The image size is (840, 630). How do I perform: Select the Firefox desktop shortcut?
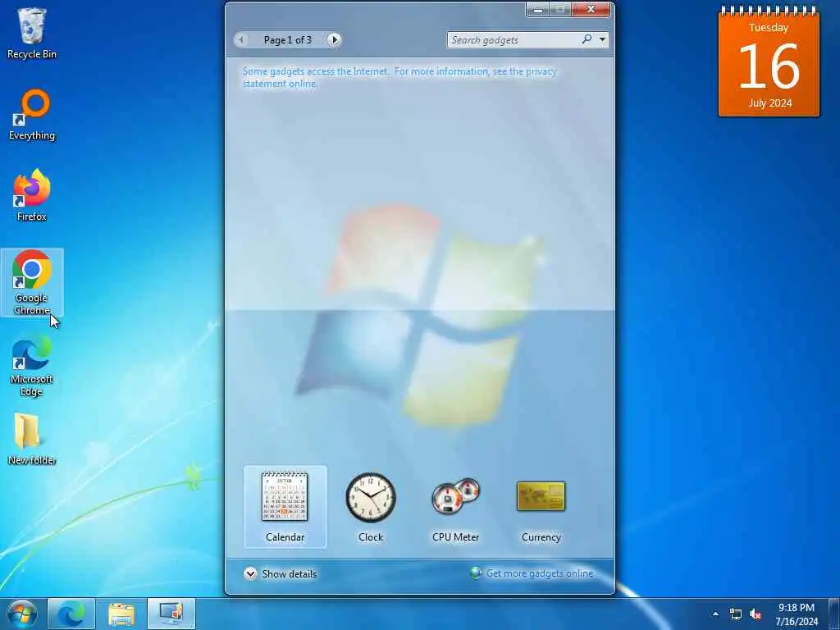[x=32, y=195]
